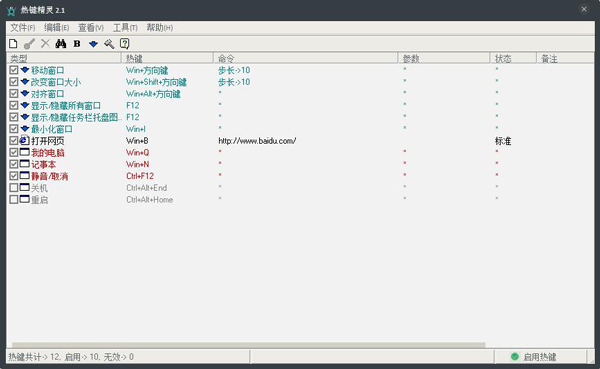
Task: Click the 标准 status cell
Action: click(x=503, y=141)
